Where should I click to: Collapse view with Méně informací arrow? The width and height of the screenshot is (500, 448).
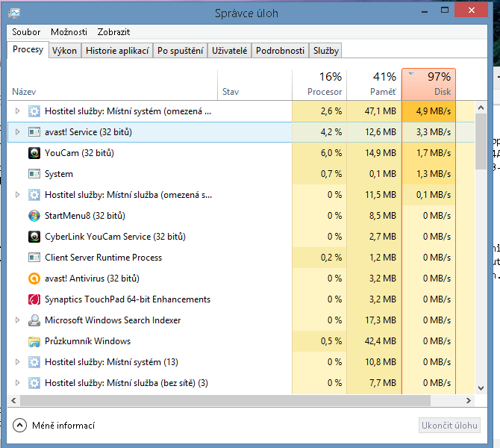tap(19, 426)
